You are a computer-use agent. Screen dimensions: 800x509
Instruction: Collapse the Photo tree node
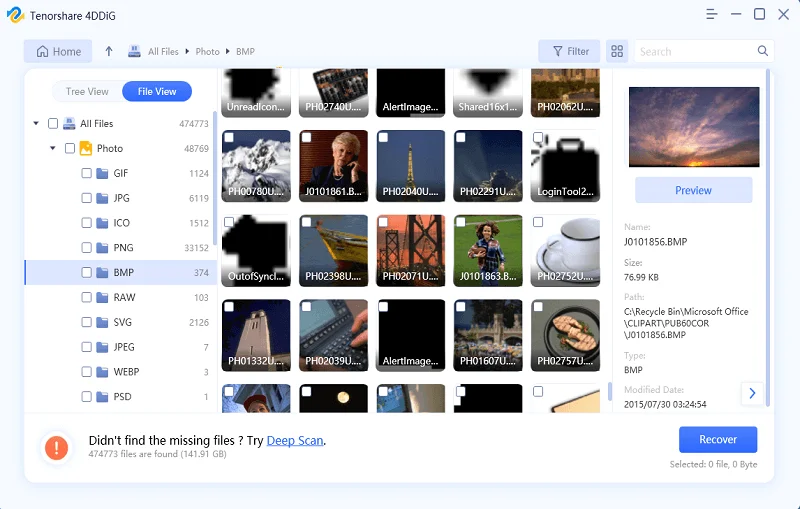click(53, 148)
